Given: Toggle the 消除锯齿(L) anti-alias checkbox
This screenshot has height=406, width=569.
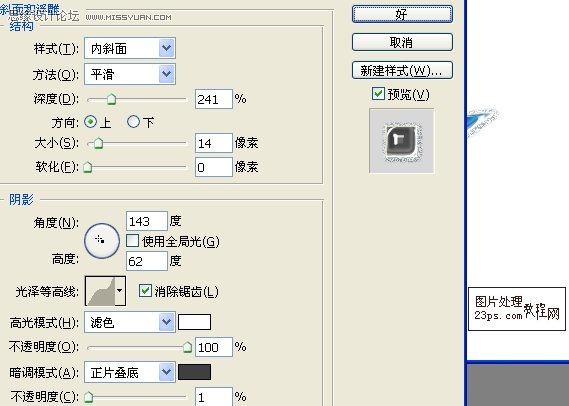Looking at the screenshot, I should [145, 291].
